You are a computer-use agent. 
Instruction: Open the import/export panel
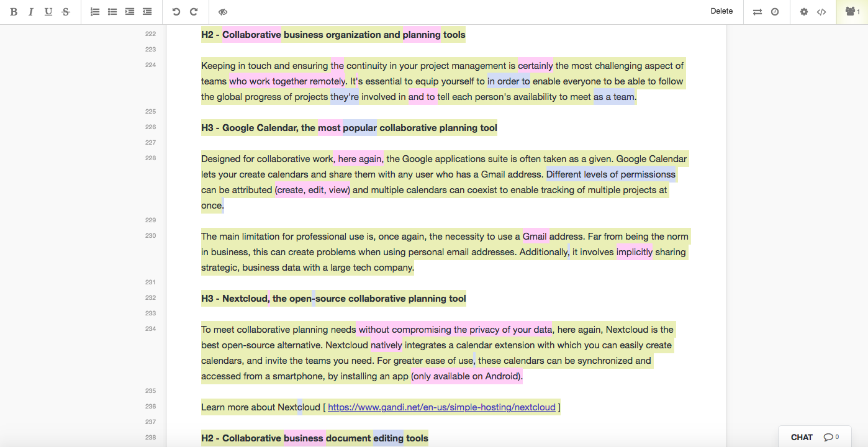coord(757,12)
